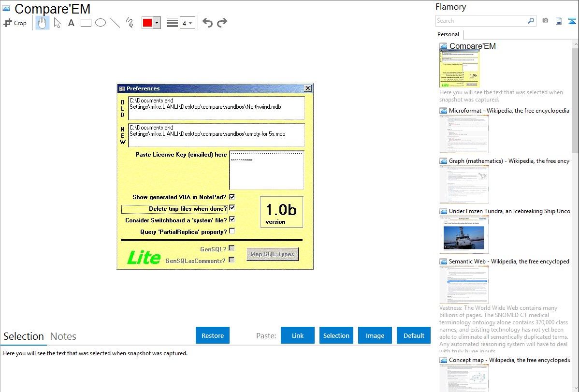Toggle Delete tmp files when done checkbox

[232, 208]
